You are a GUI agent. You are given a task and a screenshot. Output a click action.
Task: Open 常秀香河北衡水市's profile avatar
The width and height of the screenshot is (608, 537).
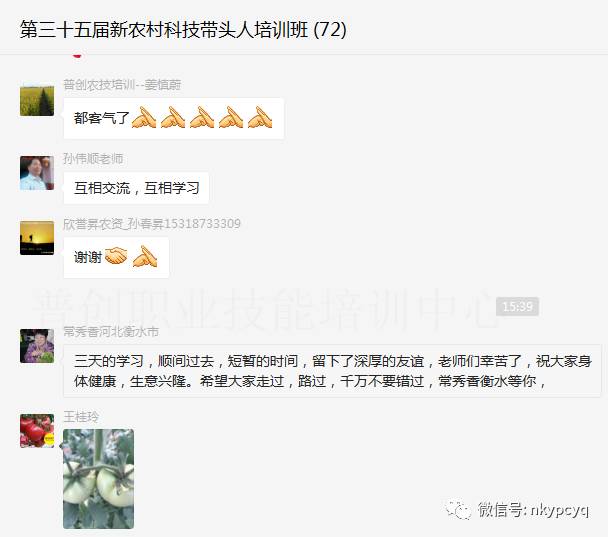37,346
